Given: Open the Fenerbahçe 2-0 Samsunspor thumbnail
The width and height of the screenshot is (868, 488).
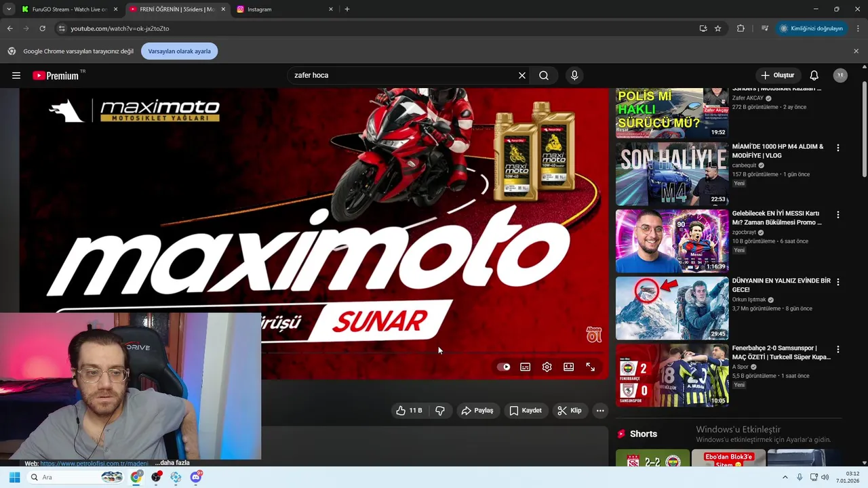Looking at the screenshot, I should [672, 375].
